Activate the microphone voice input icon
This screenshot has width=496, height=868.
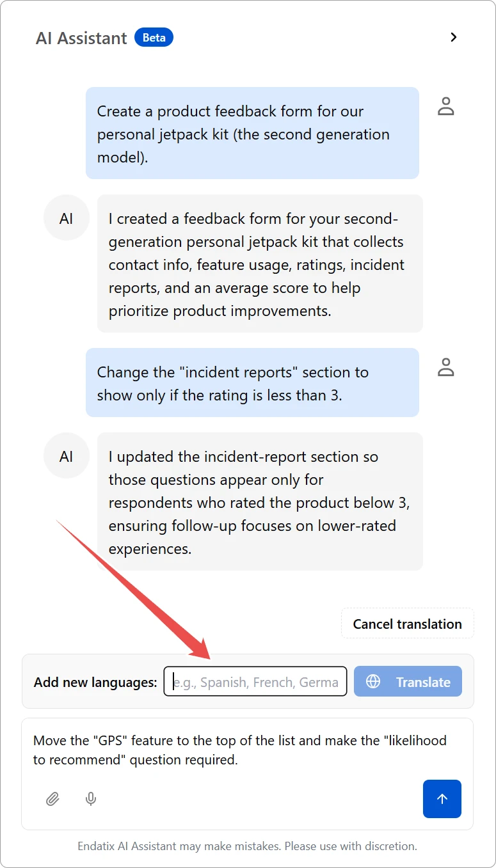click(x=91, y=798)
